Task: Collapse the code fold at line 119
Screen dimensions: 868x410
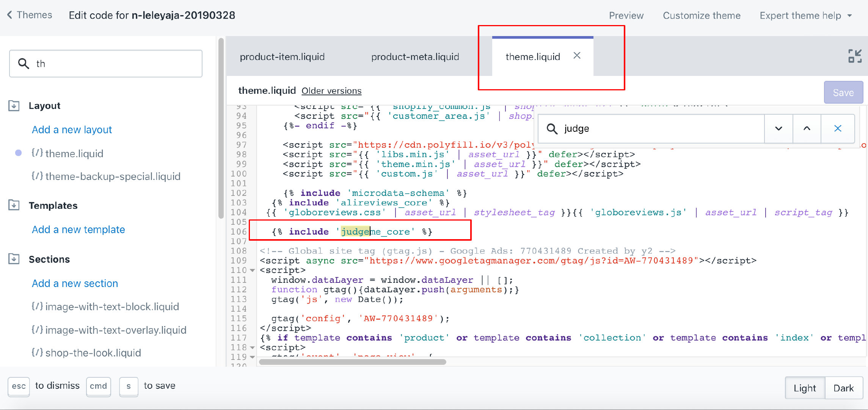Action: click(253, 357)
